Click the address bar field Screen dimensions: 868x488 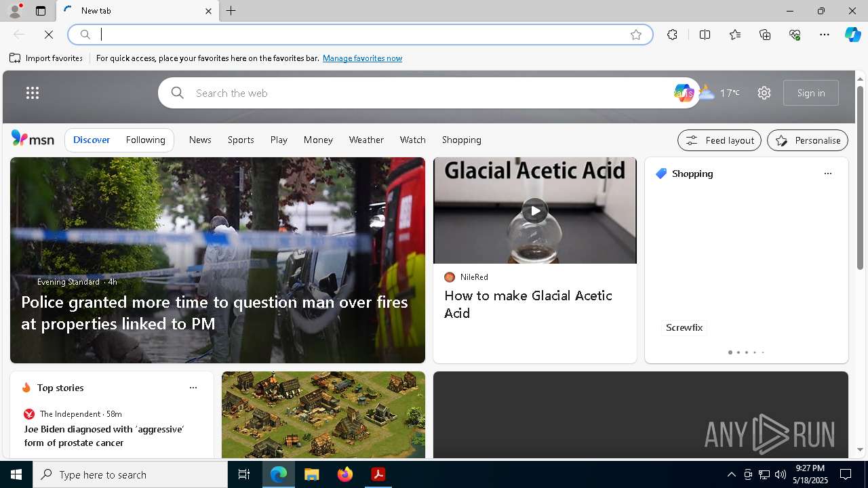click(359, 35)
